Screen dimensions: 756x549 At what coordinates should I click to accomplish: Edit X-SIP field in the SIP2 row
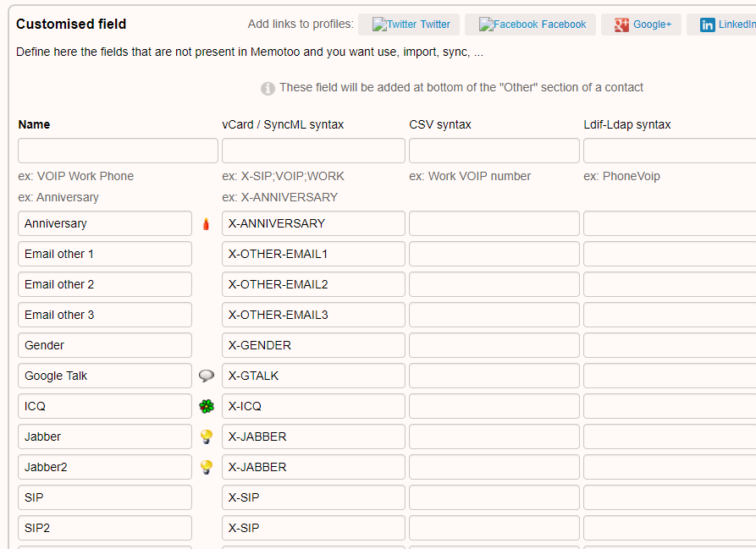point(313,528)
